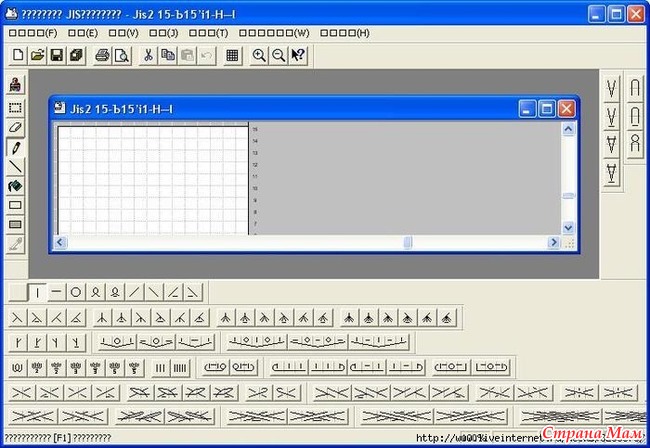The height and width of the screenshot is (448, 650).
Task: Activate context help arrow-question icon
Action: 298,55
